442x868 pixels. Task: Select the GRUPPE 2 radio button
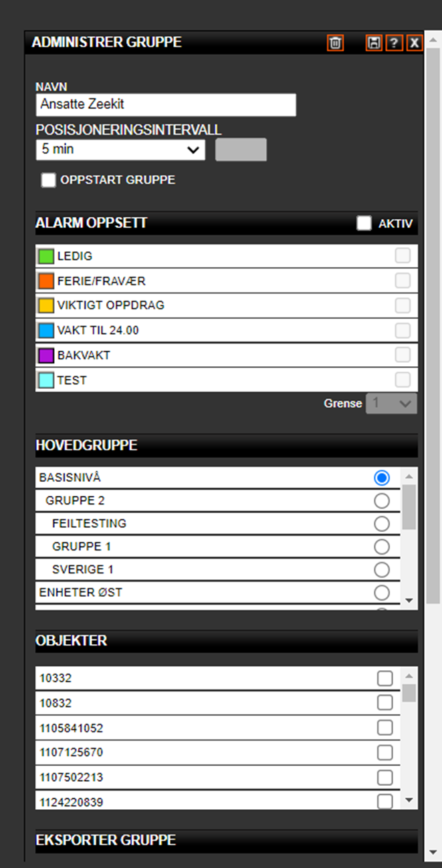pyautogui.click(x=382, y=500)
